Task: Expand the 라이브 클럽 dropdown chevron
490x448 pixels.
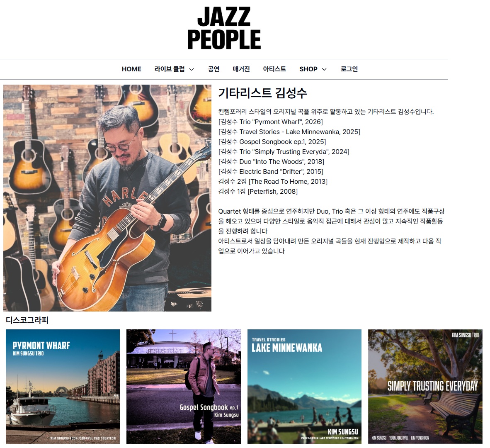Action: (x=192, y=69)
